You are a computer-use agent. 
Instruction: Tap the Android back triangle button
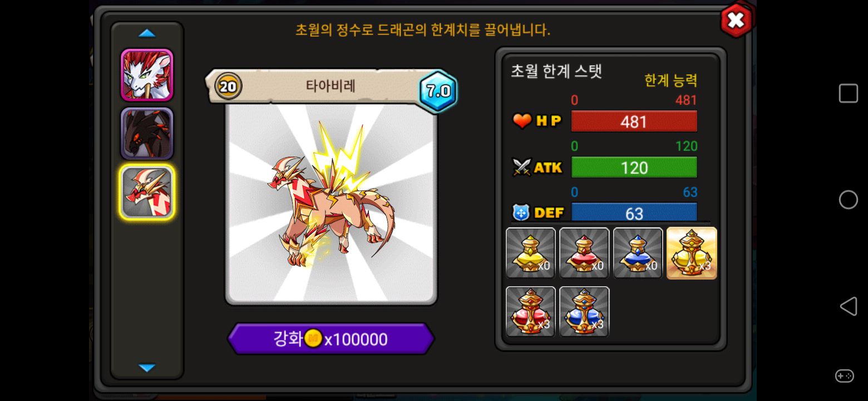[848, 306]
